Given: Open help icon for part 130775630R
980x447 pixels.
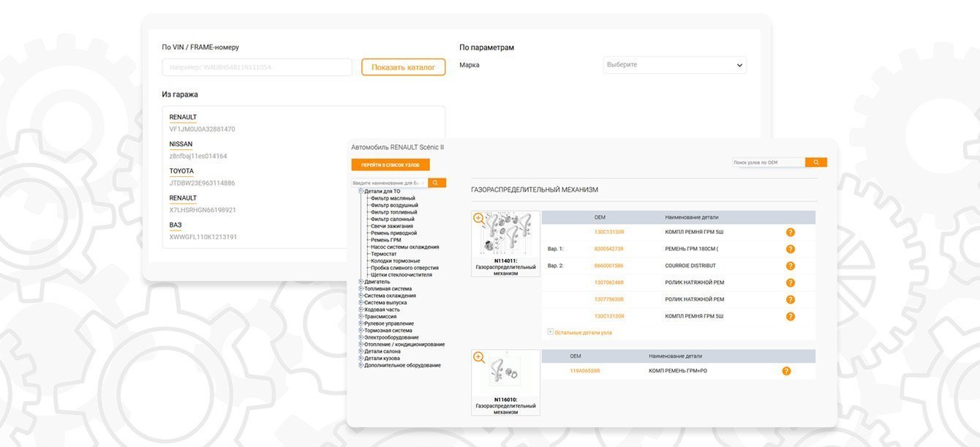Looking at the screenshot, I should (x=791, y=299).
